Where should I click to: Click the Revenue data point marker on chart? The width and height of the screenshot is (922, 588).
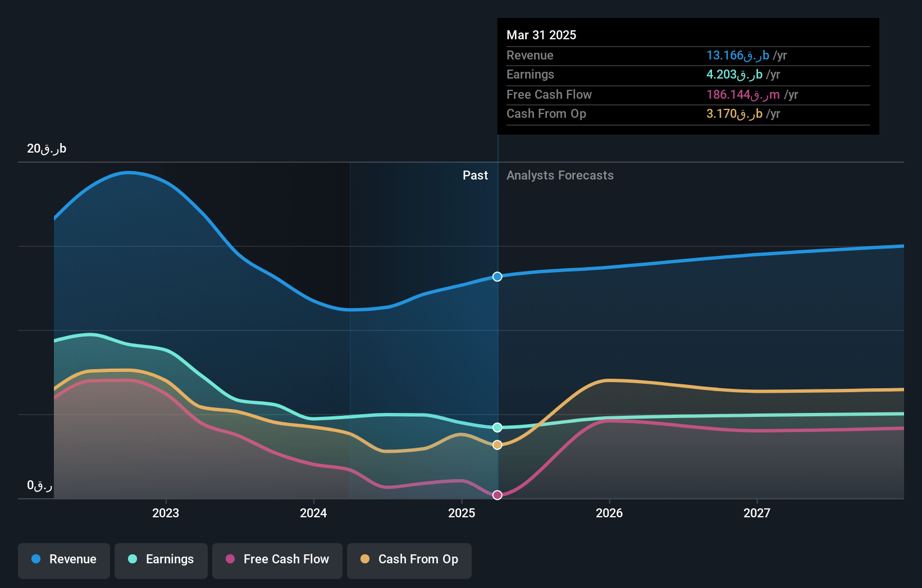[x=497, y=277]
